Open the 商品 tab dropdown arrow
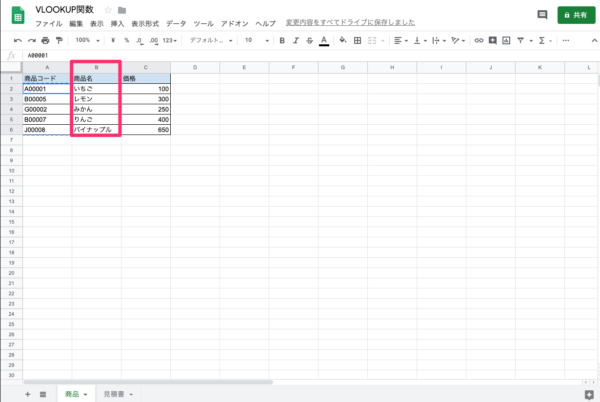Image resolution: width=600 pixels, height=402 pixels. click(x=85, y=395)
